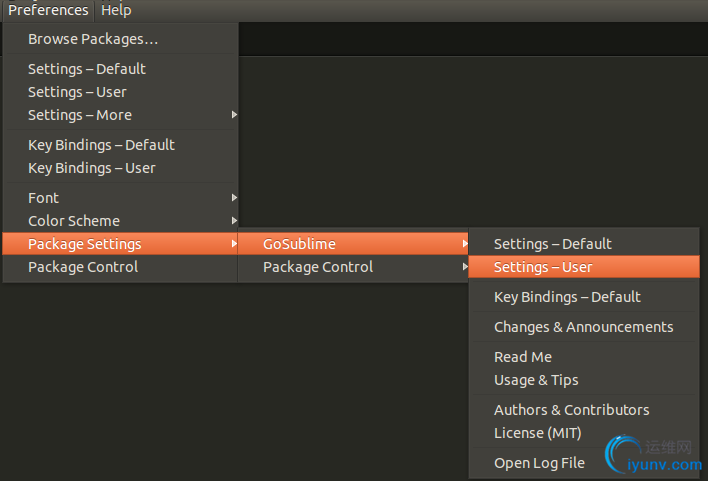
Task: Select the highlighted Package Settings item
Action: (x=121, y=244)
